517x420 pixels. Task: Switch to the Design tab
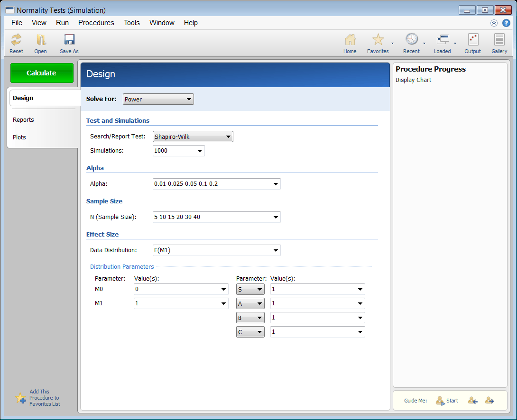[45, 98]
